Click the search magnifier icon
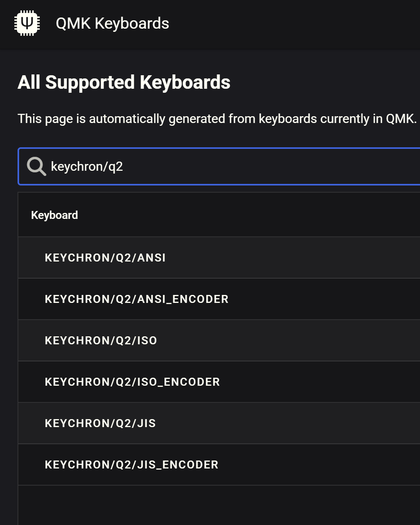Screen dimensions: 420x525 pos(36,166)
